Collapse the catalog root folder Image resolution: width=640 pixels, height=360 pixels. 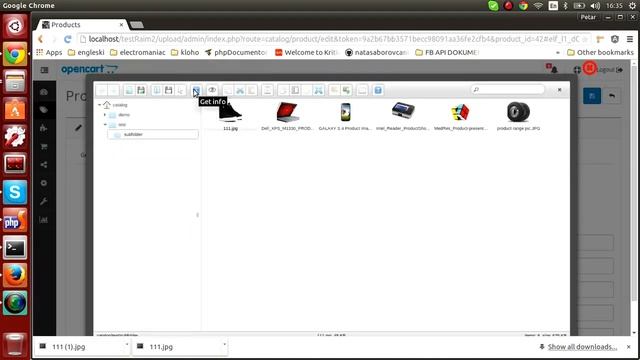(99, 105)
